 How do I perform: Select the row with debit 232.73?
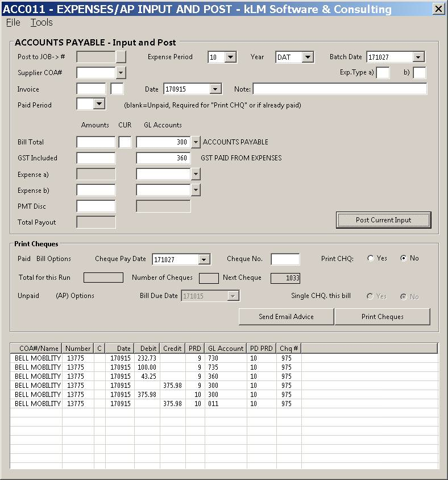click(x=224, y=358)
